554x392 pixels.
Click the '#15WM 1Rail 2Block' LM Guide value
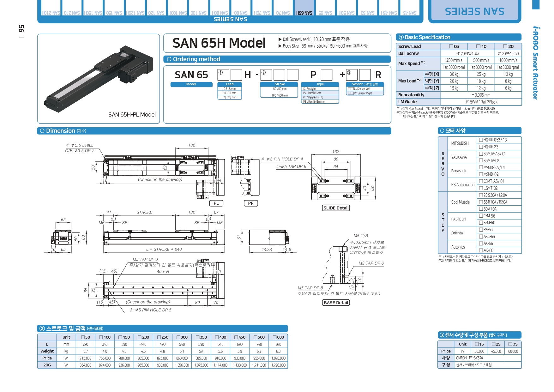click(x=481, y=102)
